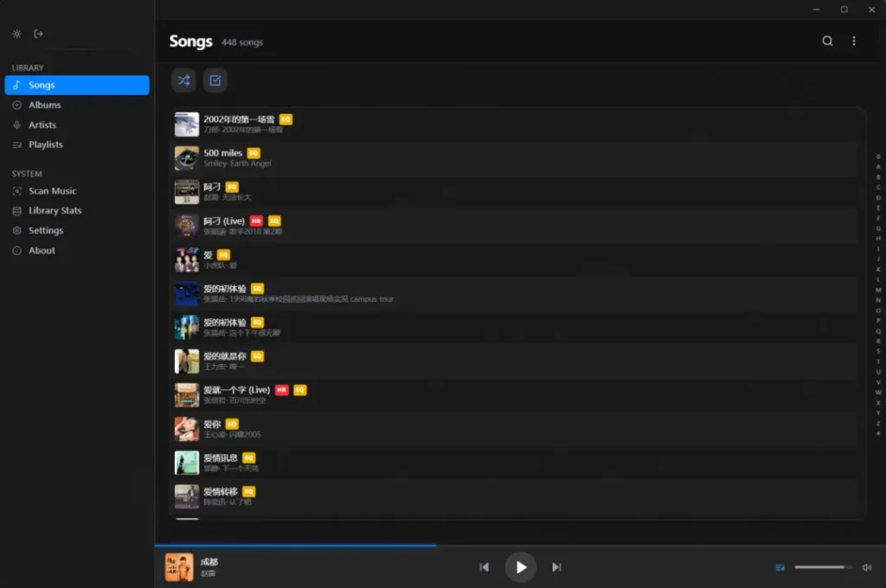
Task: Skip to the next track
Action: [x=556, y=567]
